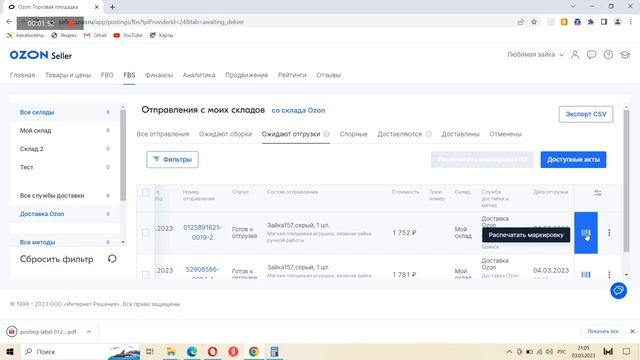The height and width of the screenshot is (360, 640).
Task: Expand the Любимая зайка account dropdown
Action: 535,55
